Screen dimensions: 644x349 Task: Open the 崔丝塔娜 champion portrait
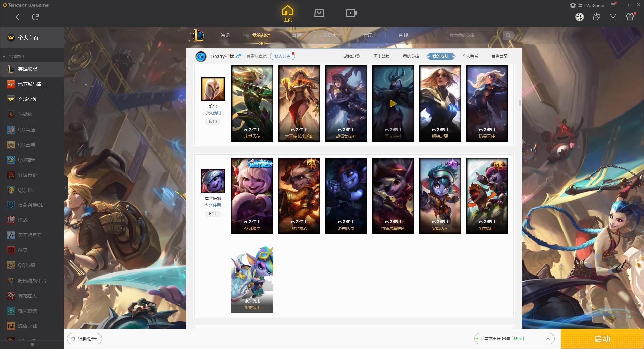[x=213, y=181]
